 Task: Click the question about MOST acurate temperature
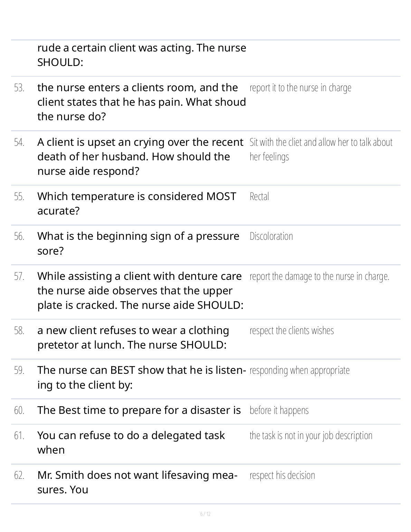(x=137, y=203)
